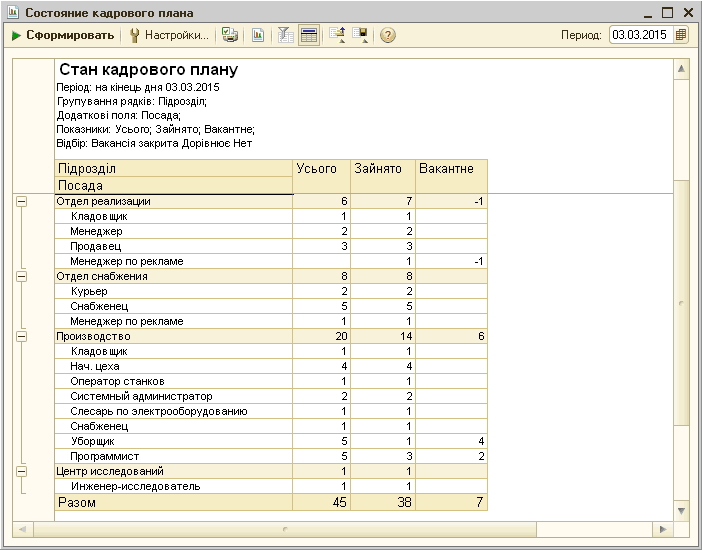Click vertical scrollbar down arrow
This screenshot has height=550, width=702.
[x=683, y=511]
